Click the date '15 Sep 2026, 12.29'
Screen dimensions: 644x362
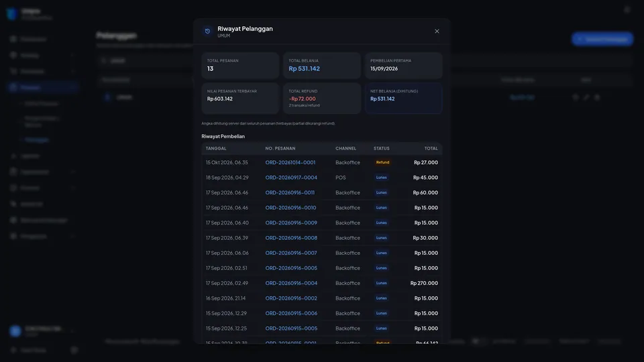226,313
